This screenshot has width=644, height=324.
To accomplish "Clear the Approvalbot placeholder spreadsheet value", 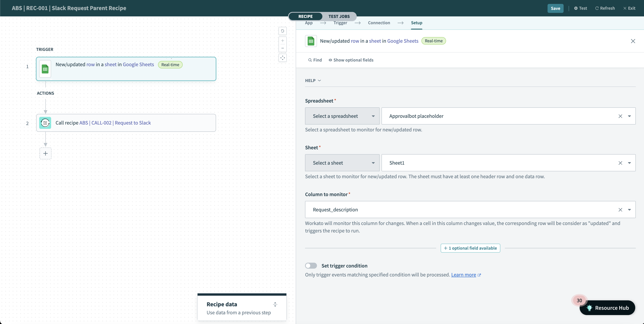I will tap(620, 116).
